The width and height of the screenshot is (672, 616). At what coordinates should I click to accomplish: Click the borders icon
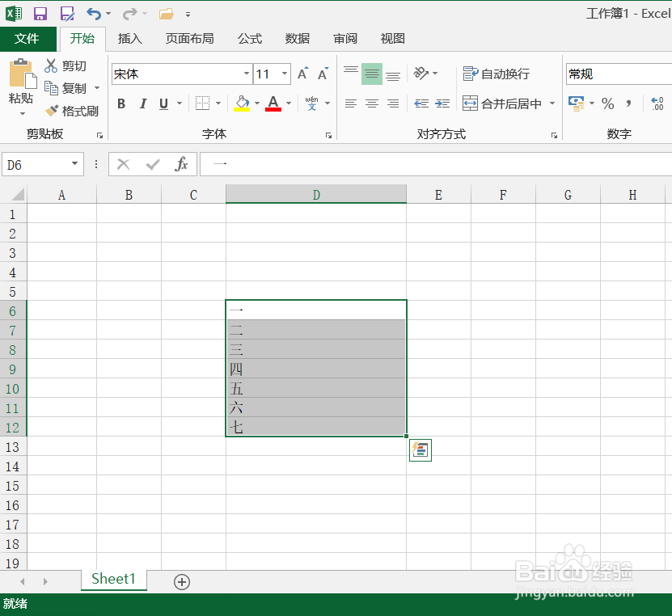pyautogui.click(x=202, y=103)
